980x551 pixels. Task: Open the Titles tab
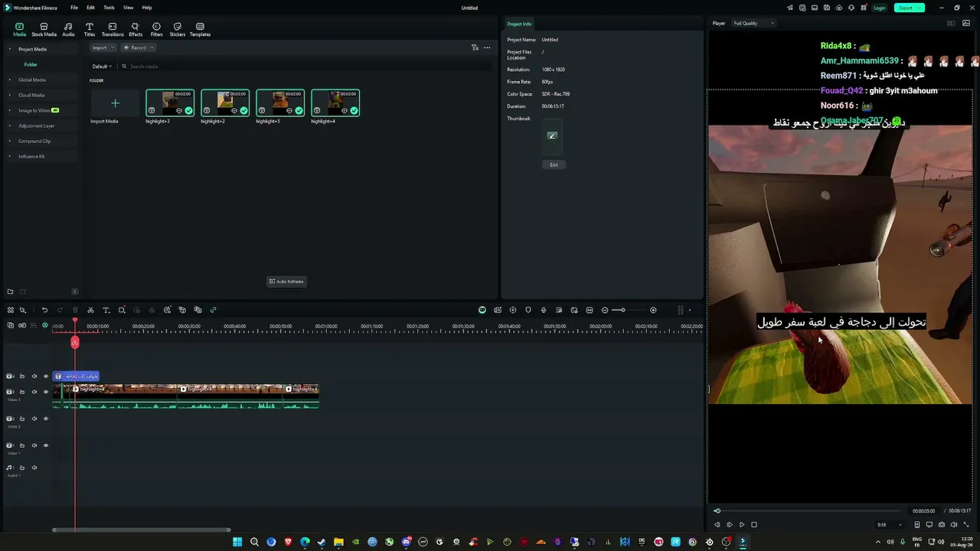(x=90, y=29)
